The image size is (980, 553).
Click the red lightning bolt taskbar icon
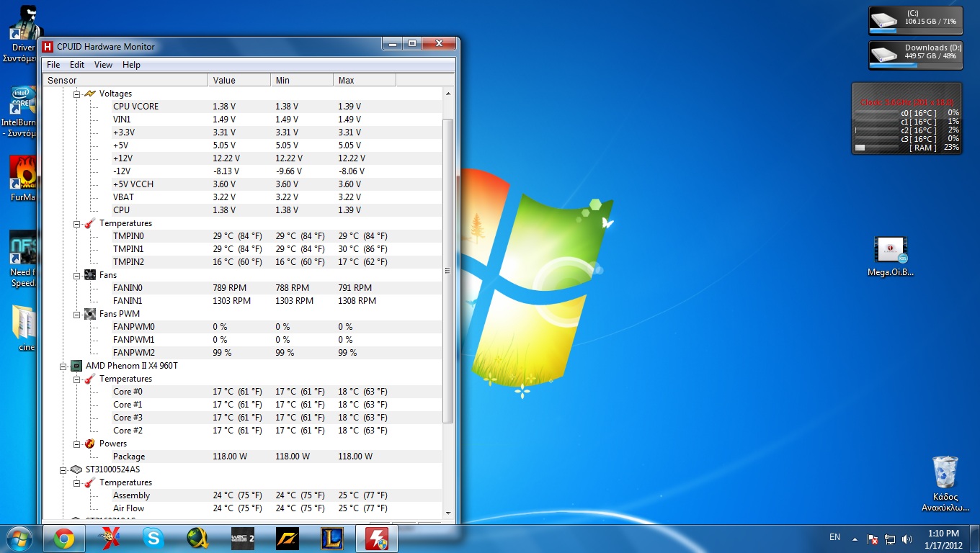[x=377, y=538]
